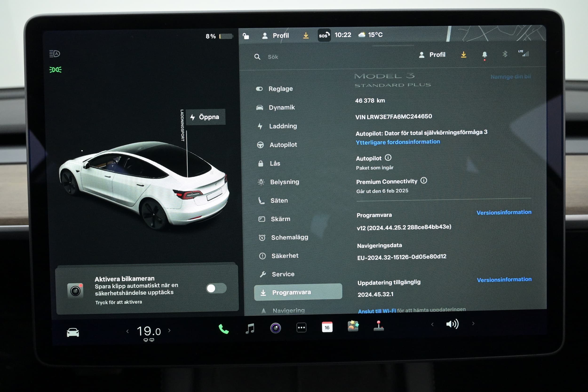Viewport: 588px width, 392px height.
Task: Tap the SOS emergency icon in status bar
Action: (324, 35)
